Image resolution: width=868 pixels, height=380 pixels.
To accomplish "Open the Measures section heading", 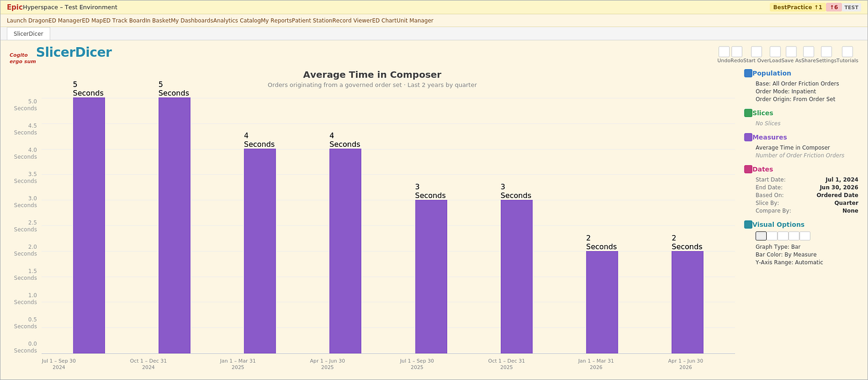I will 770,137.
